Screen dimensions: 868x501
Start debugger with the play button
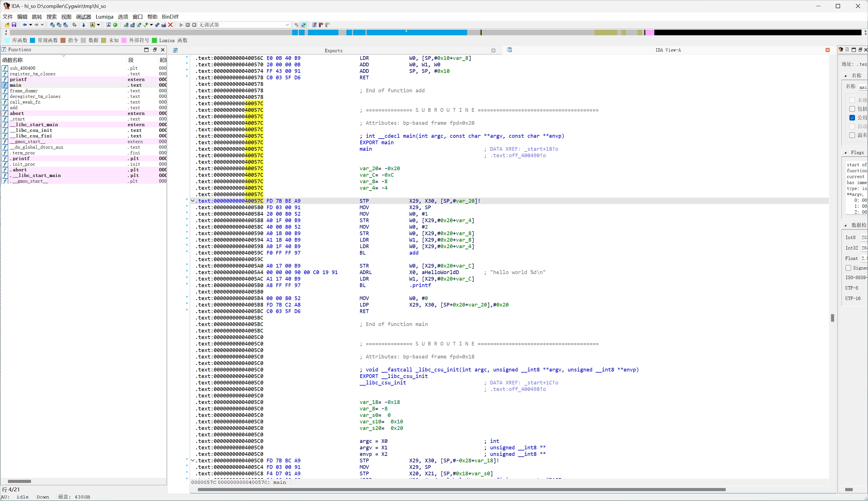coord(181,25)
